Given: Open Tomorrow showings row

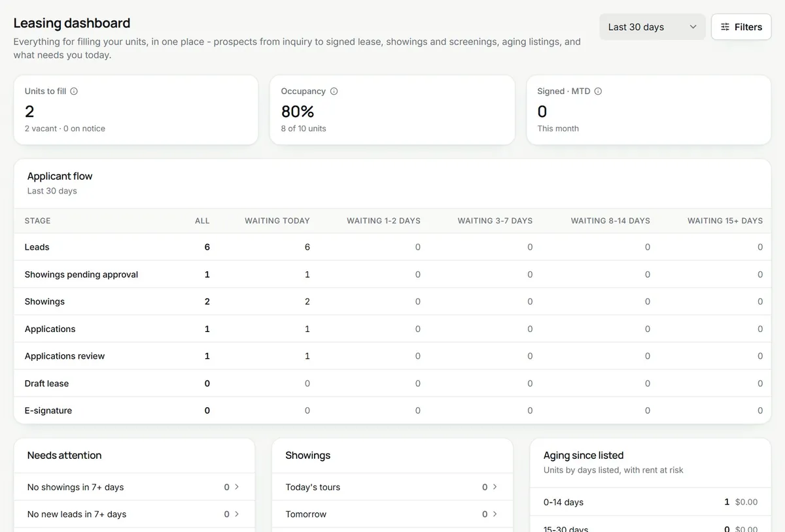Looking at the screenshot, I should [392, 514].
